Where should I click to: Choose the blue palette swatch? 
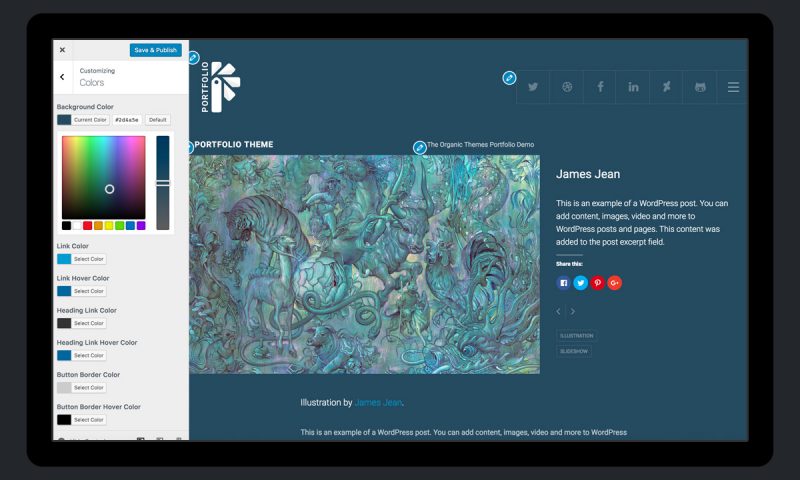131,225
